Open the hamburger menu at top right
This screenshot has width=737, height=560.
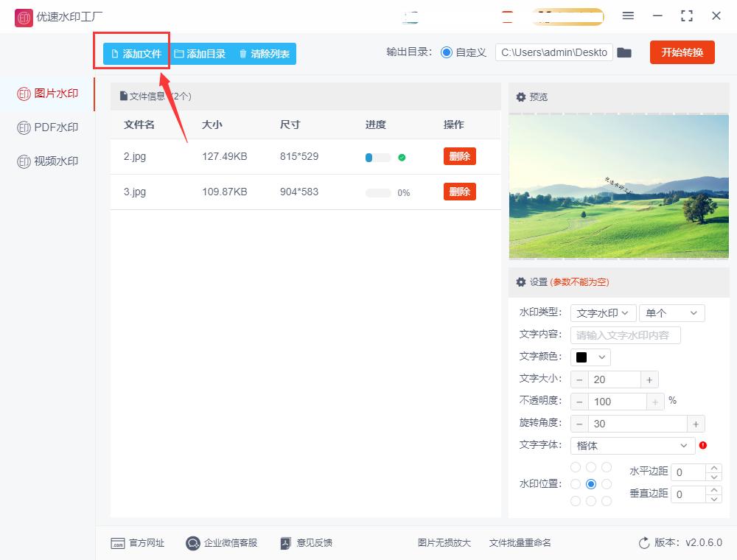[629, 15]
